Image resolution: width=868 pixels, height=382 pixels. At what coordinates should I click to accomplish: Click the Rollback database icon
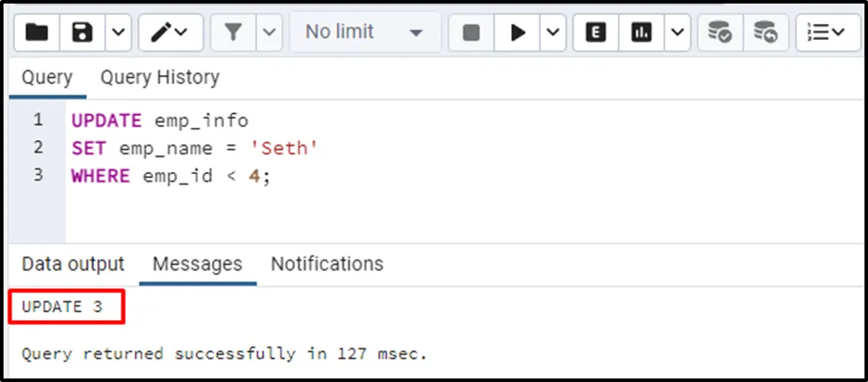tap(765, 33)
